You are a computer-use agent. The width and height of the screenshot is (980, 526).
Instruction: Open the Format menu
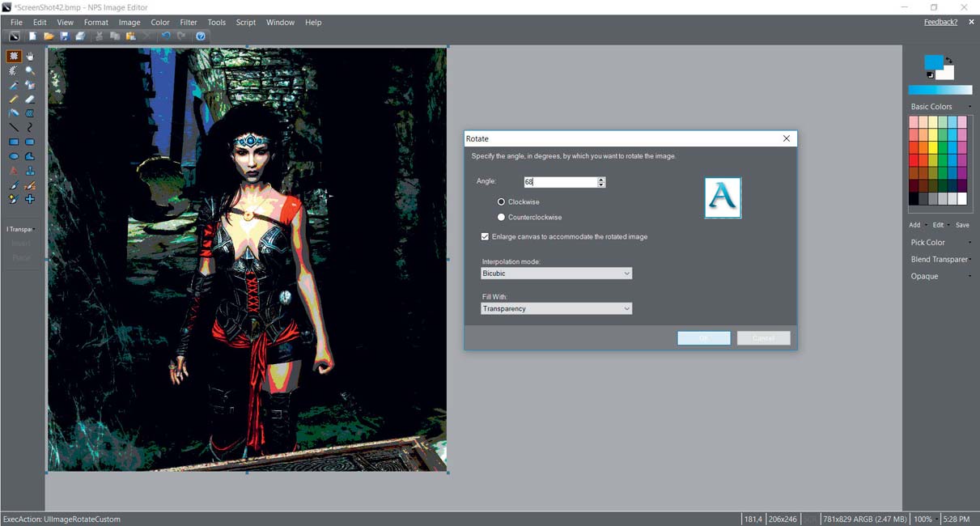tap(95, 23)
